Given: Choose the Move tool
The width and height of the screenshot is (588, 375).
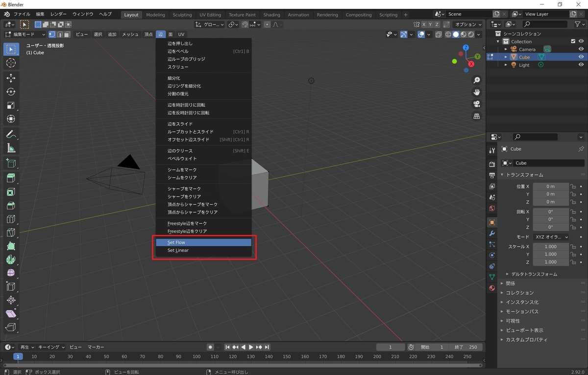Looking at the screenshot, I should 11,78.
